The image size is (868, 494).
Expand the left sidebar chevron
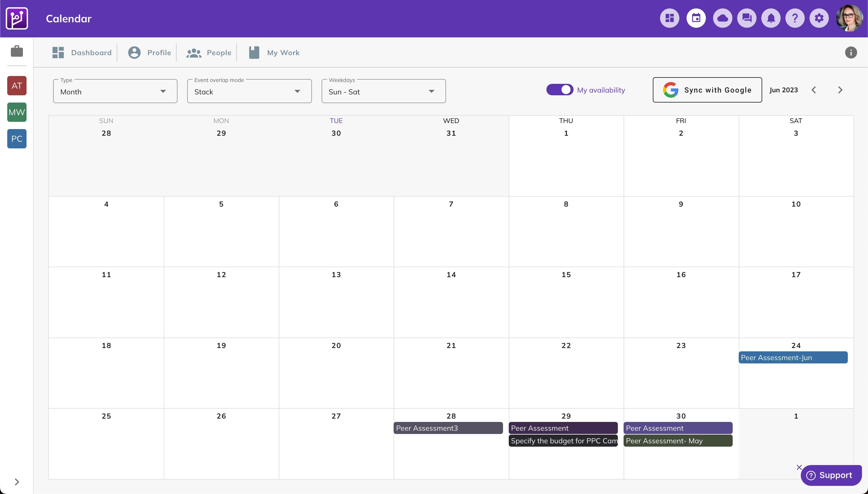coord(17,482)
